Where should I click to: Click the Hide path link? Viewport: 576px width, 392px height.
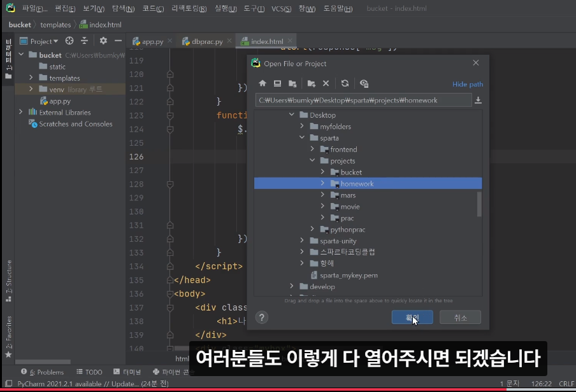[x=467, y=84]
